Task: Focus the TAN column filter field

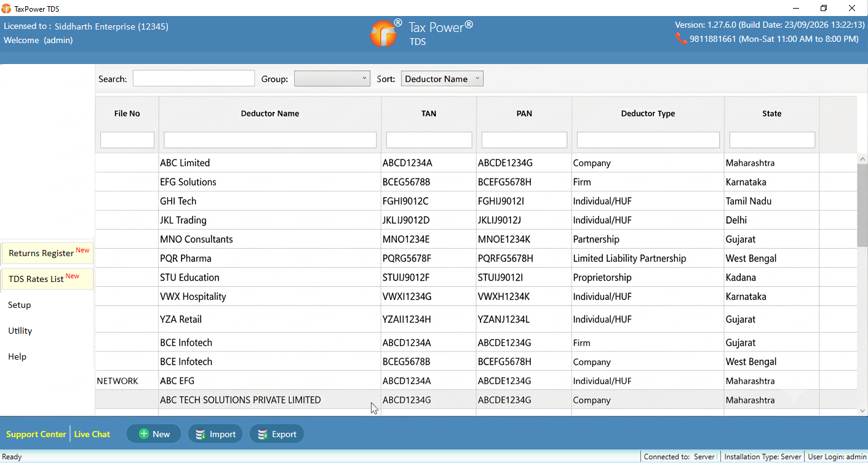Action: (x=429, y=140)
